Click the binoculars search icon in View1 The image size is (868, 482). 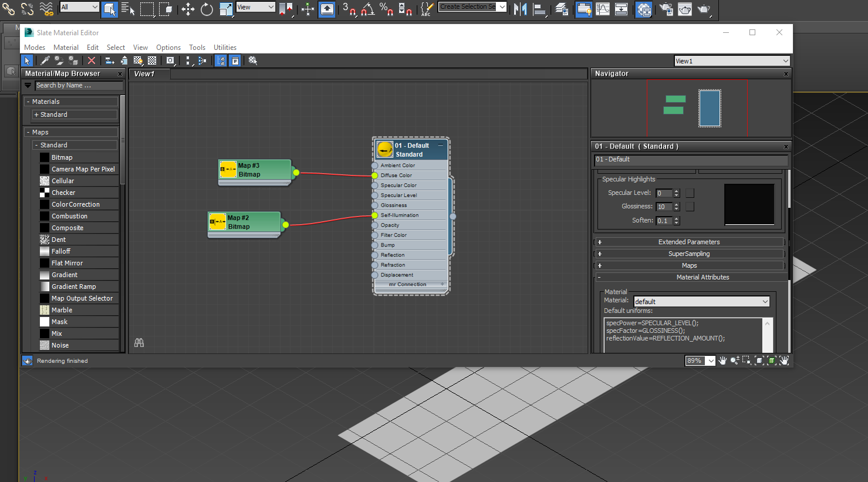pyautogui.click(x=139, y=342)
